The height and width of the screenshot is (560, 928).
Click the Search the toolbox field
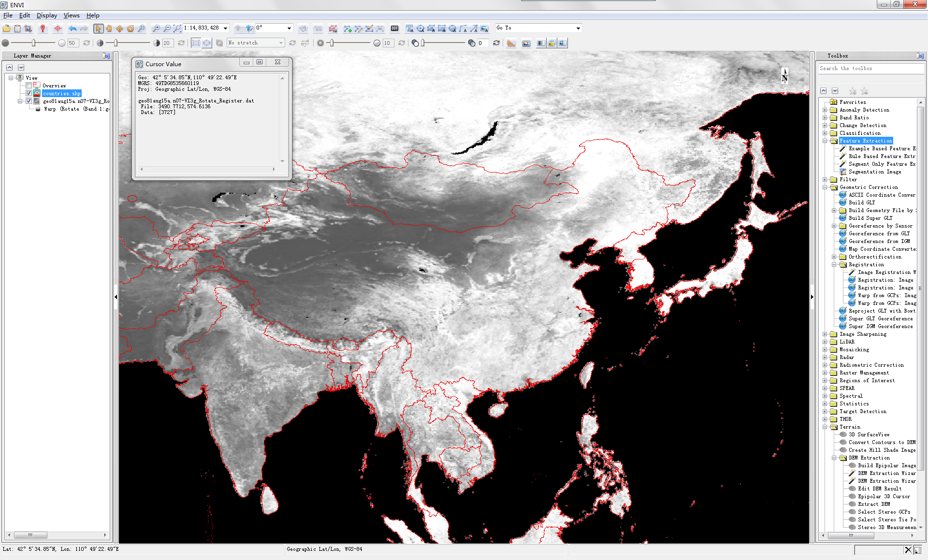click(870, 69)
